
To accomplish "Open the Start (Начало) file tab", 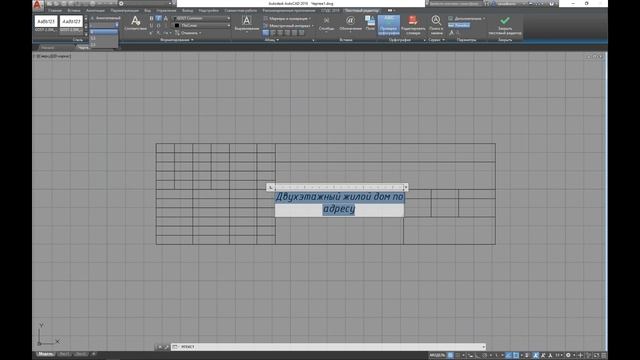I will 48,47.
